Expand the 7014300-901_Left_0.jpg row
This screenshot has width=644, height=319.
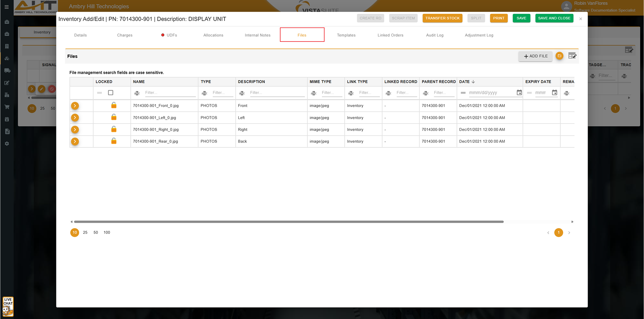[x=75, y=118]
